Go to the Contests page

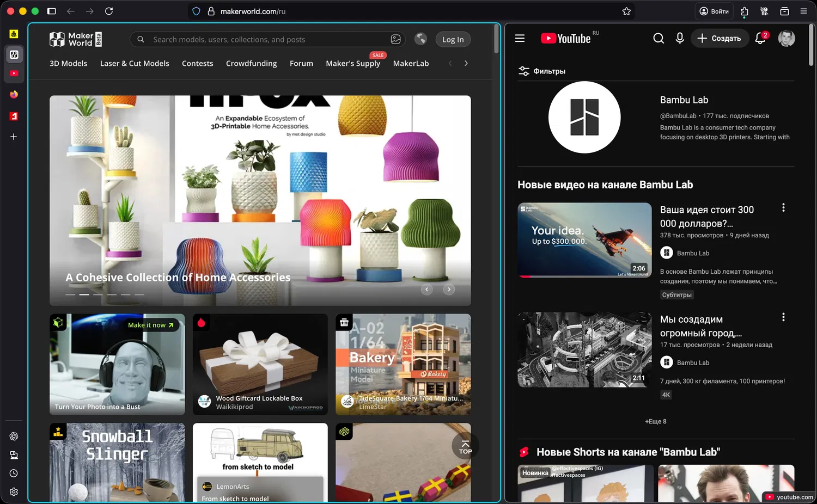(197, 64)
